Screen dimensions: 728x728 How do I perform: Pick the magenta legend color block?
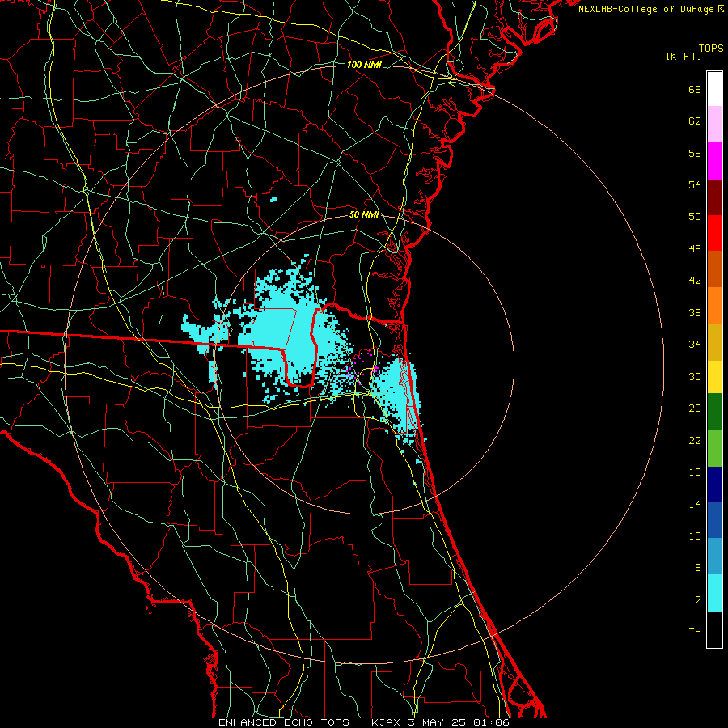click(x=714, y=161)
